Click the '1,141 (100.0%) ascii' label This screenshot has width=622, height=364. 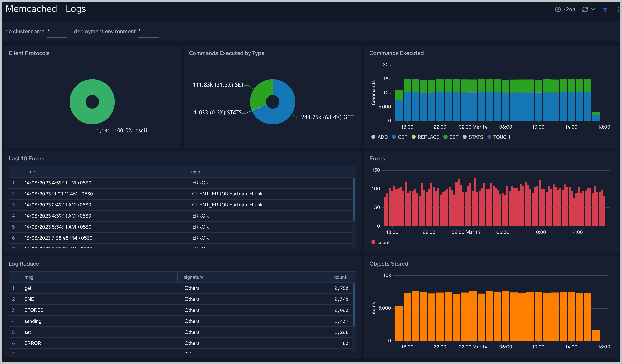[121, 130]
